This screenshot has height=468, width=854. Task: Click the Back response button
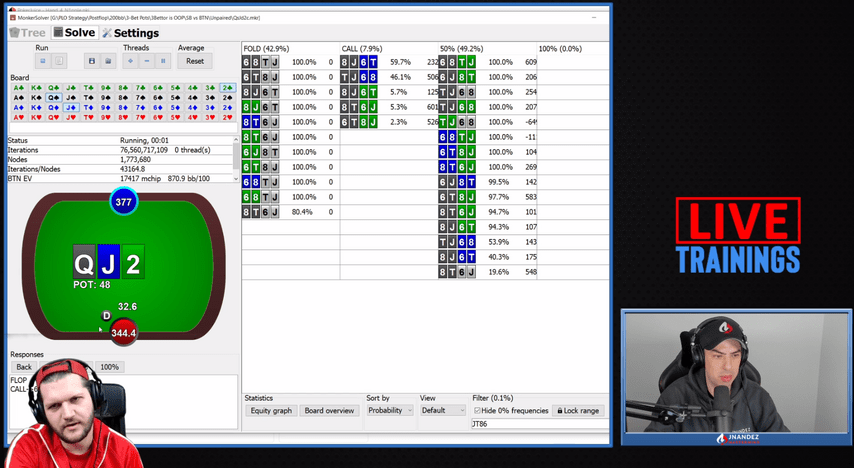click(x=24, y=367)
